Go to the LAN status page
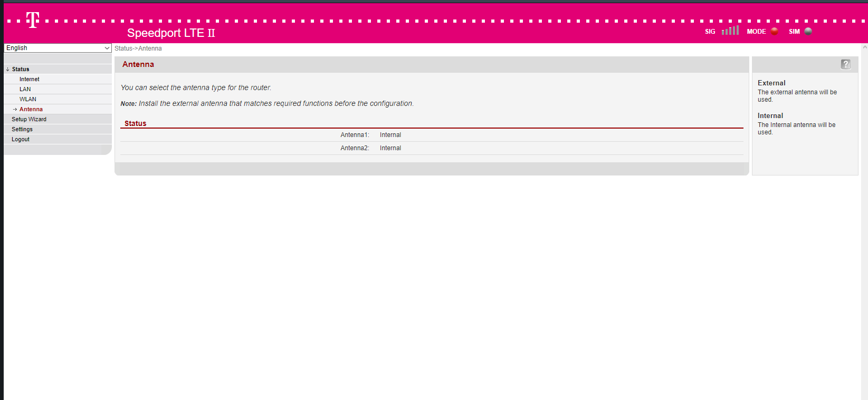Screen dimensions: 868x400 coord(25,89)
